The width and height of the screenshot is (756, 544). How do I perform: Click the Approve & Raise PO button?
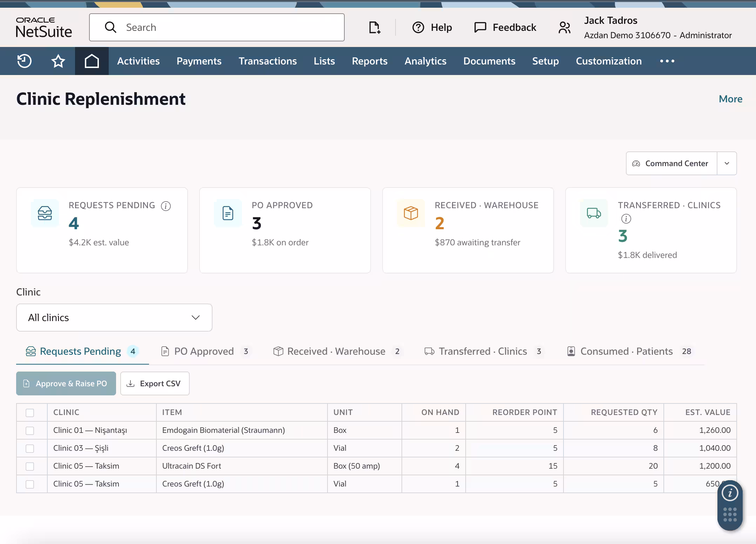click(x=66, y=383)
